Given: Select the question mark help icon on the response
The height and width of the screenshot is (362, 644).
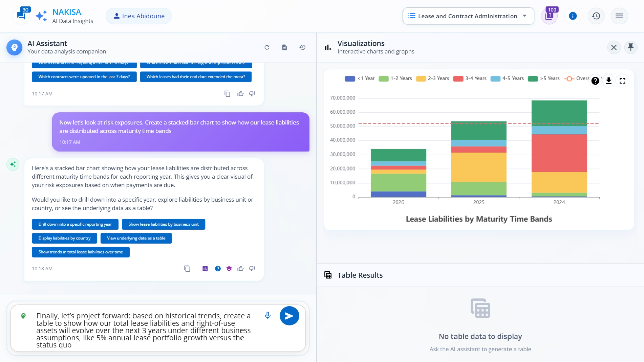Looking at the screenshot, I should pos(218,268).
